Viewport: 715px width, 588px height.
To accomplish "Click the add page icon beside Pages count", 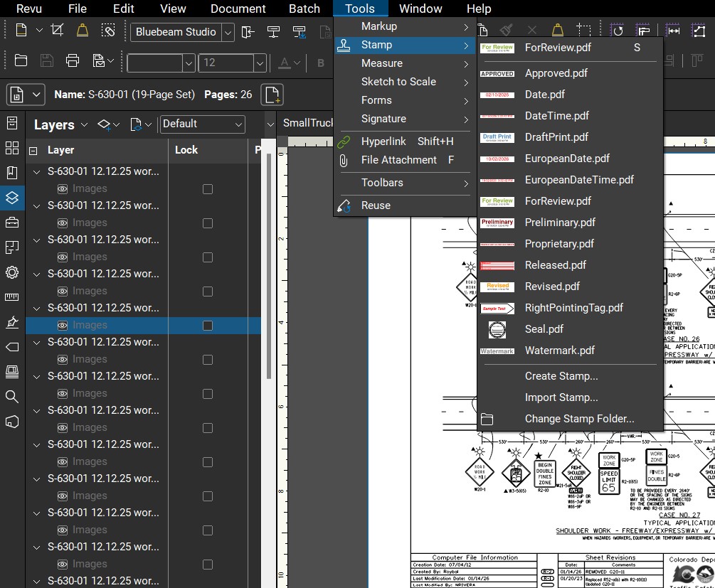I will tap(272, 94).
